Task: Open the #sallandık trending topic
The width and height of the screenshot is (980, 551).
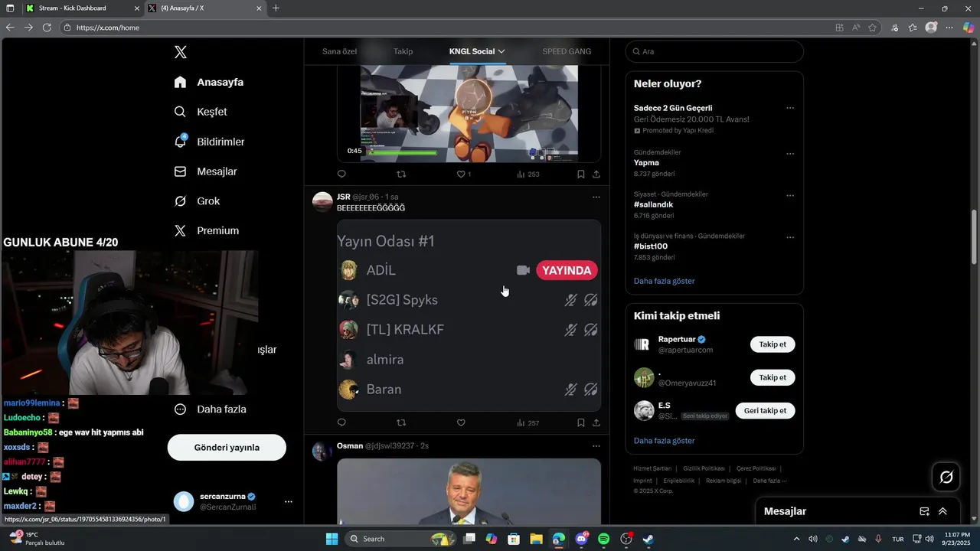Action: pos(653,204)
